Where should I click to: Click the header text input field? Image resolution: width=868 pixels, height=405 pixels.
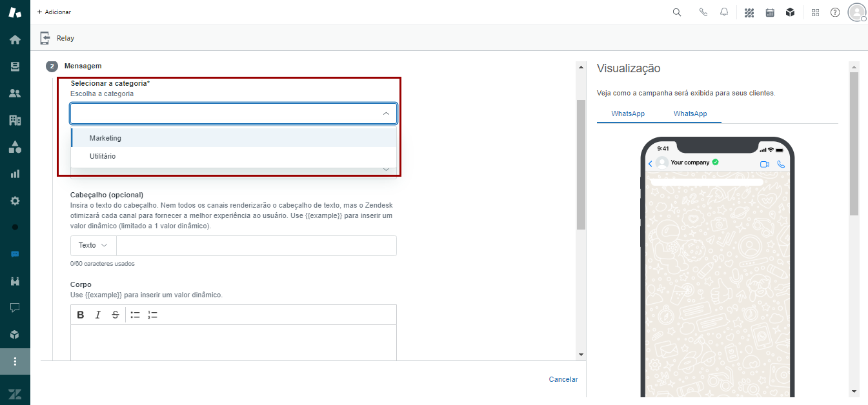(x=256, y=246)
